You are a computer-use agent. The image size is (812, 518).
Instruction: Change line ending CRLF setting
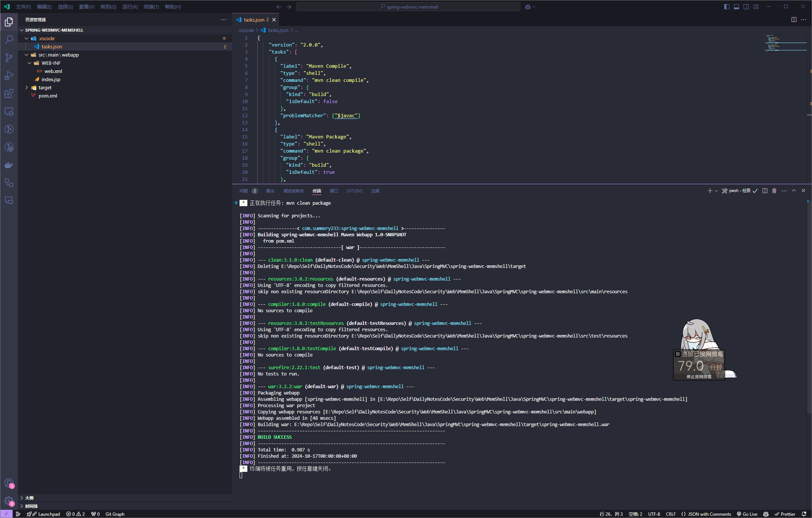(671, 514)
